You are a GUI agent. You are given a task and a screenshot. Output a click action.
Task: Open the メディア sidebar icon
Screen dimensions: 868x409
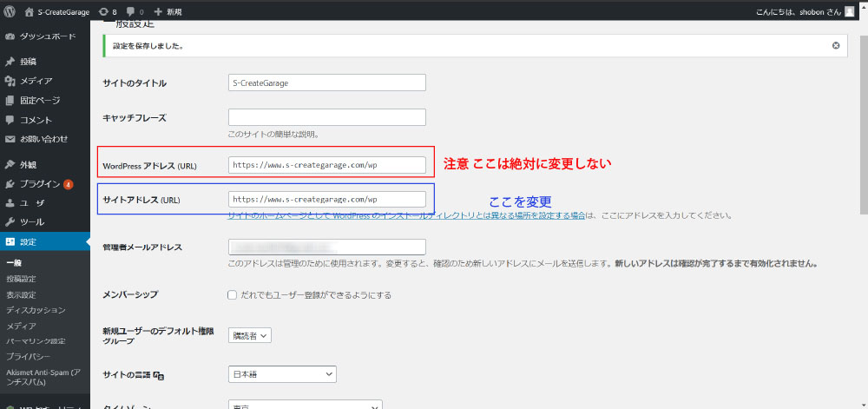point(10,81)
